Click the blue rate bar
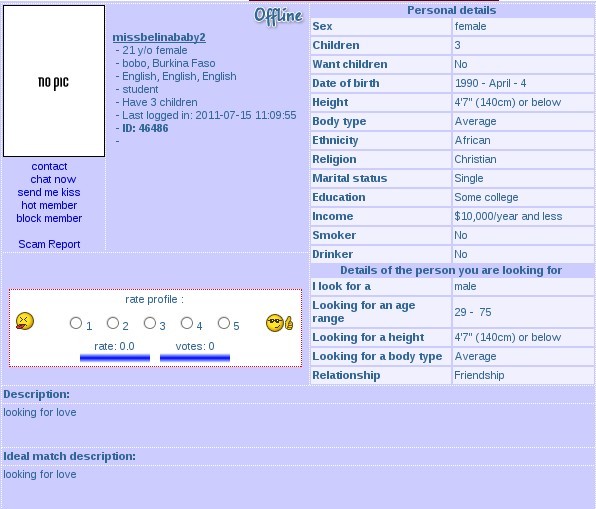This screenshot has width=596, height=509. pyautogui.click(x=115, y=358)
